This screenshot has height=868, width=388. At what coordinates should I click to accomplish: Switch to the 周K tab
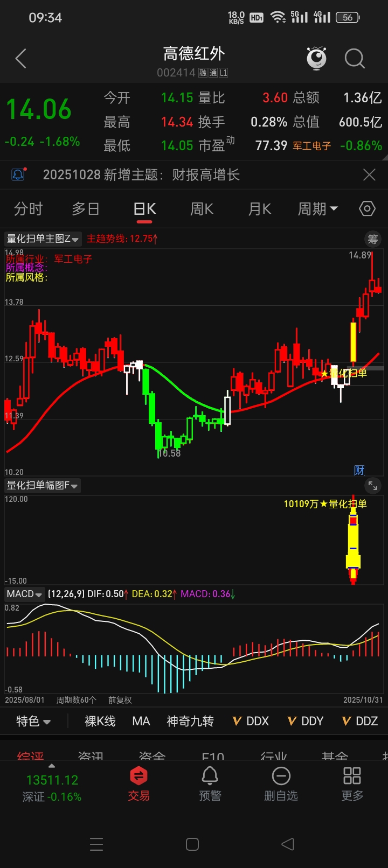[202, 208]
